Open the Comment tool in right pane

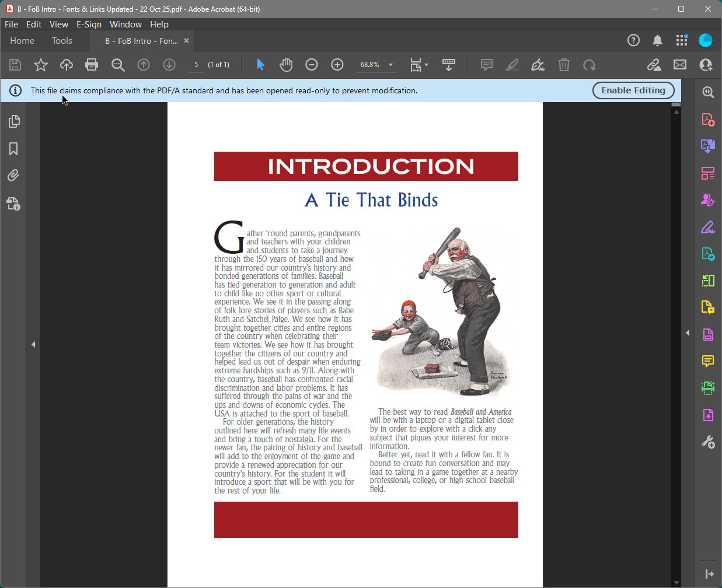click(x=708, y=362)
